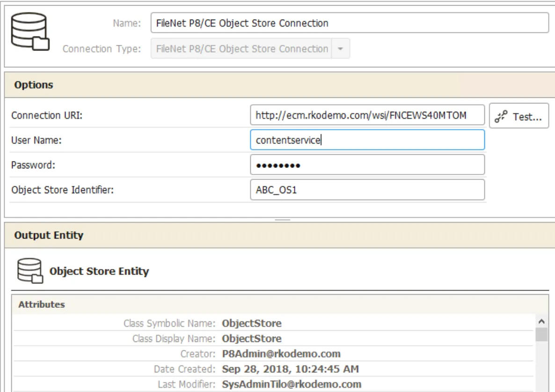Click the Object Store Entity title
Image resolution: width=555 pixels, height=392 pixels.
99,271
